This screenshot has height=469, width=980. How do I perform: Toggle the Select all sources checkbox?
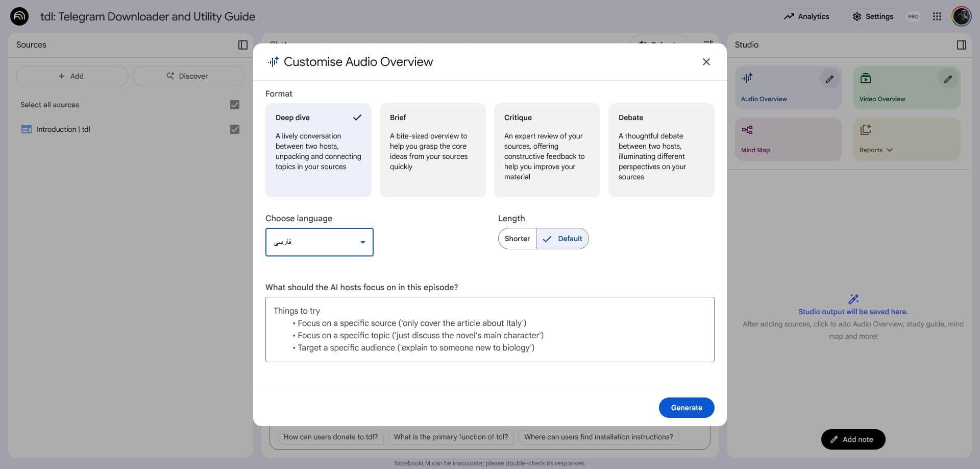click(x=235, y=105)
